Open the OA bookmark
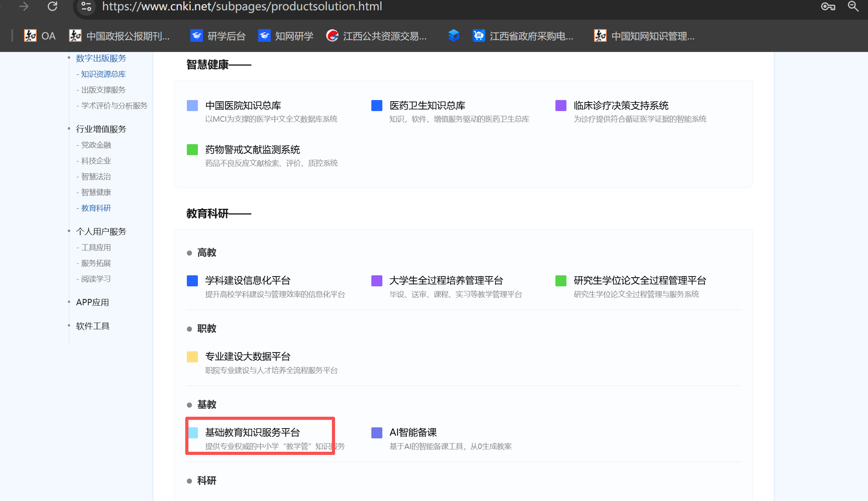The width and height of the screenshot is (868, 501). tap(40, 36)
